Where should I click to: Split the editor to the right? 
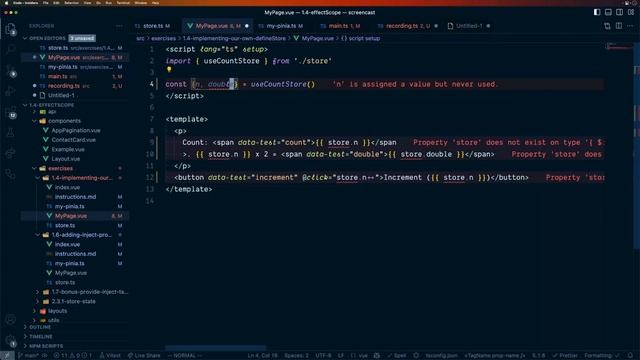pos(619,26)
